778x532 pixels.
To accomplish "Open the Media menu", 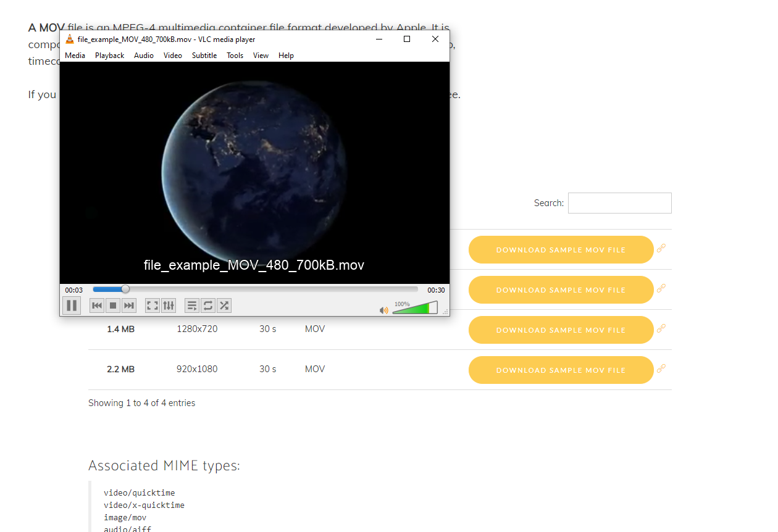I will pos(75,56).
